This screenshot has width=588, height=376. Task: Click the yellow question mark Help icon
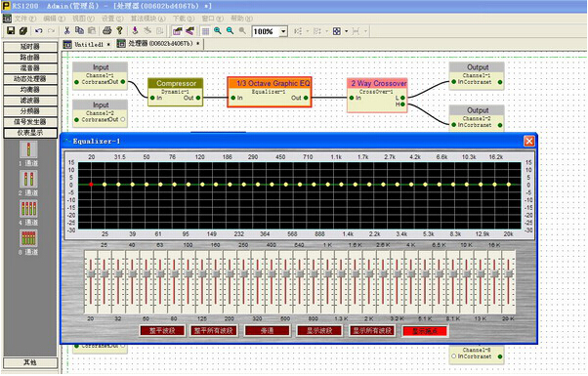pos(119,30)
